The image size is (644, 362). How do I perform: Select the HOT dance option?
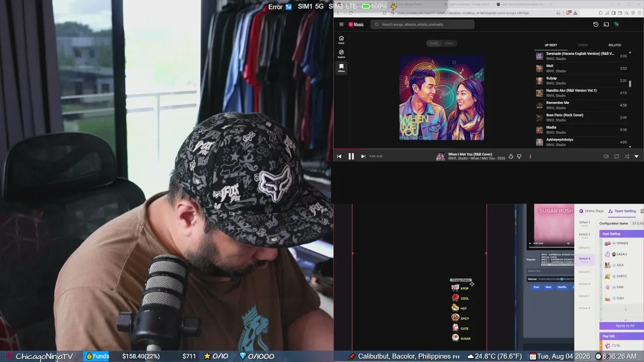pyautogui.click(x=459, y=308)
